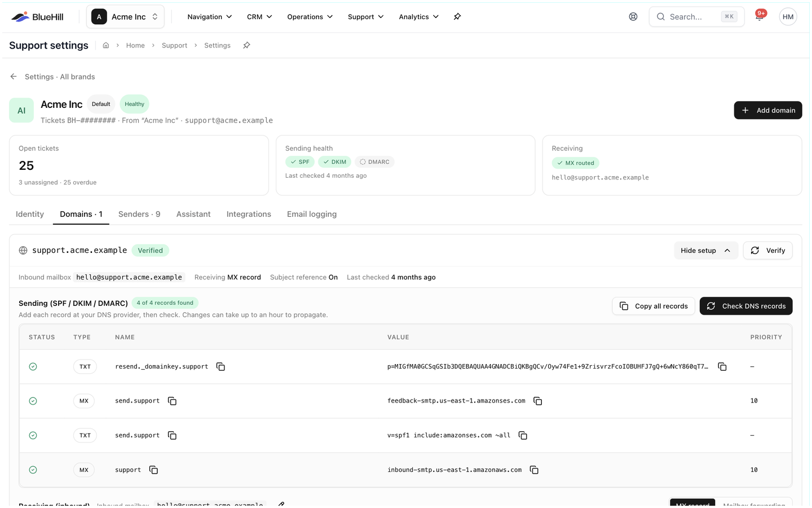Viewport: 812px width, 508px height.
Task: Focus the Search field
Action: pyautogui.click(x=696, y=17)
